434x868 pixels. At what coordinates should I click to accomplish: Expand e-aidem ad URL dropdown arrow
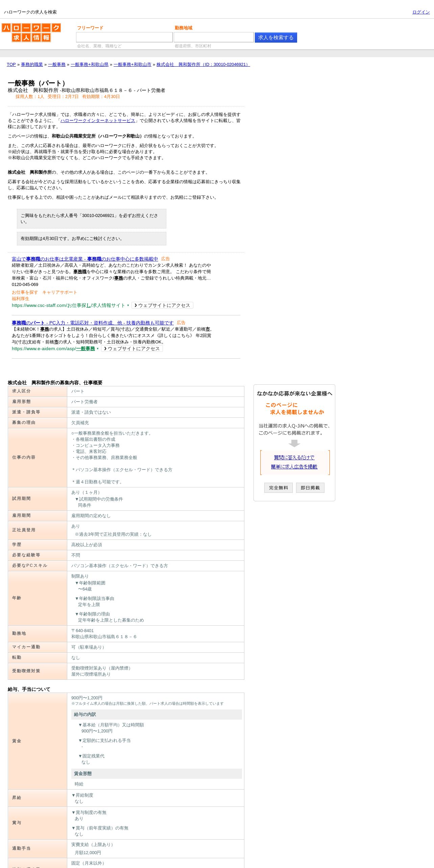(x=98, y=349)
